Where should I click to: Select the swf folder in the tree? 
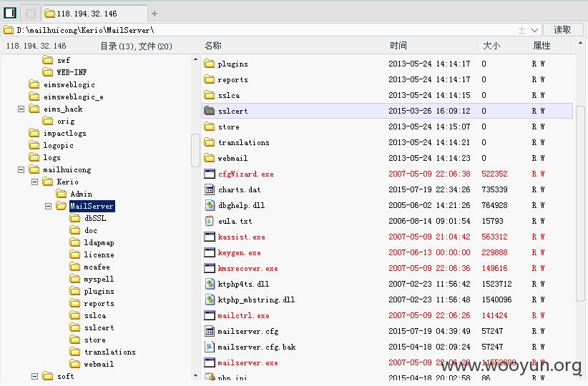[x=57, y=60]
